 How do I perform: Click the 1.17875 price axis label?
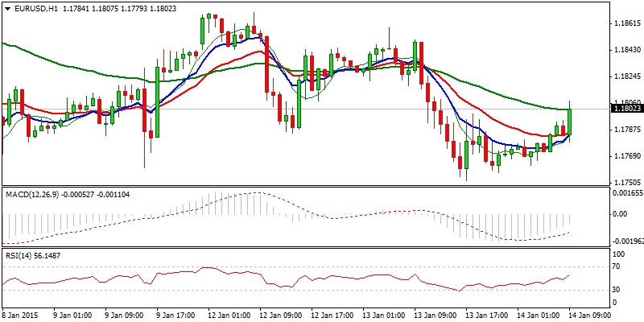(626, 130)
